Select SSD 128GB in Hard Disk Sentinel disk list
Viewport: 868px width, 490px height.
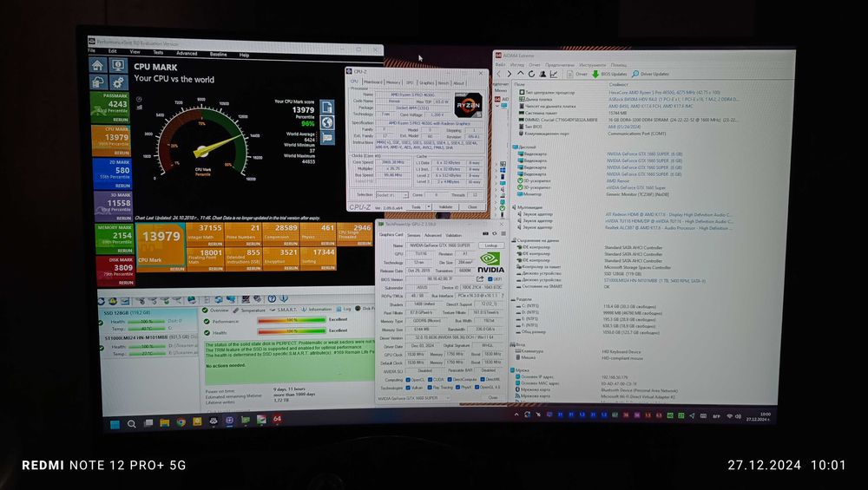(148, 322)
